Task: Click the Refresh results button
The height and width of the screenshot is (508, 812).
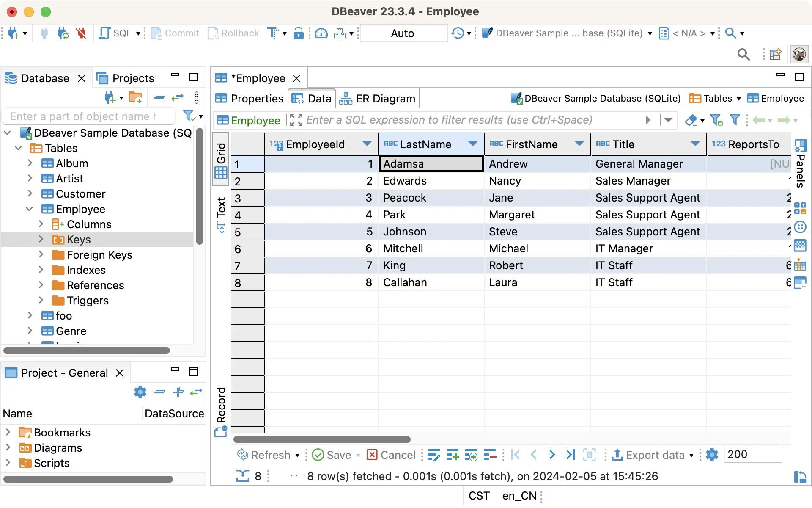Action: coord(268,455)
